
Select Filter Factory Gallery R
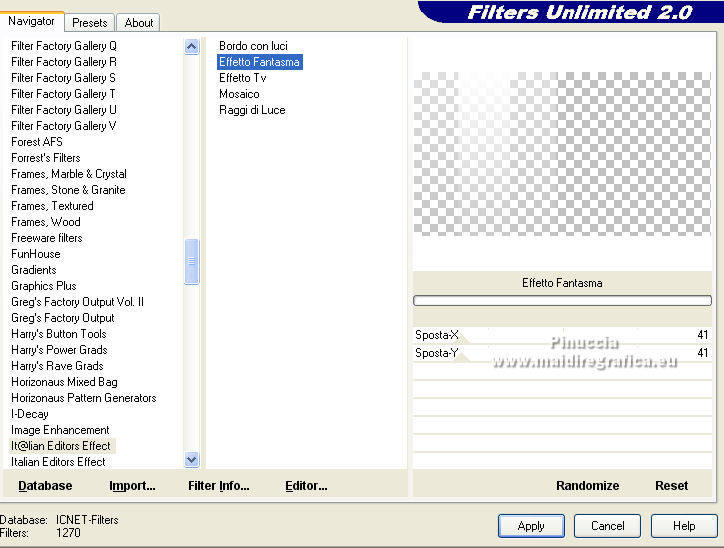point(64,62)
